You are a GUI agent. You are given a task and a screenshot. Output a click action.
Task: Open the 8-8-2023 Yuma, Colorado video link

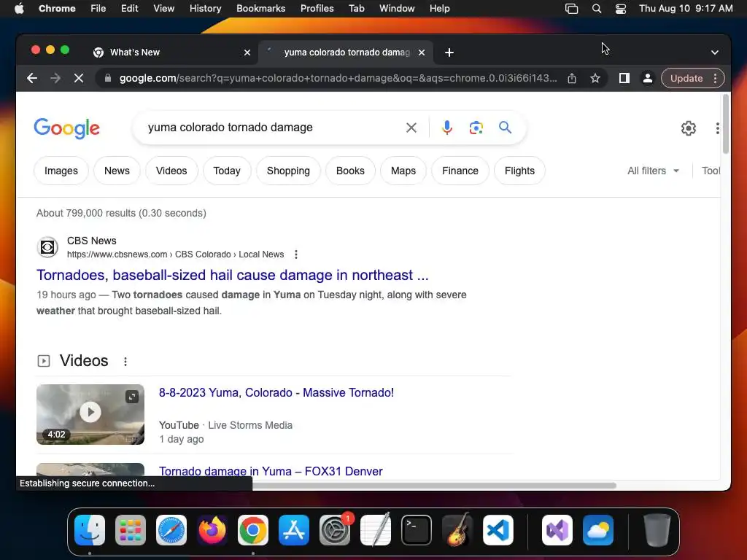tap(276, 392)
